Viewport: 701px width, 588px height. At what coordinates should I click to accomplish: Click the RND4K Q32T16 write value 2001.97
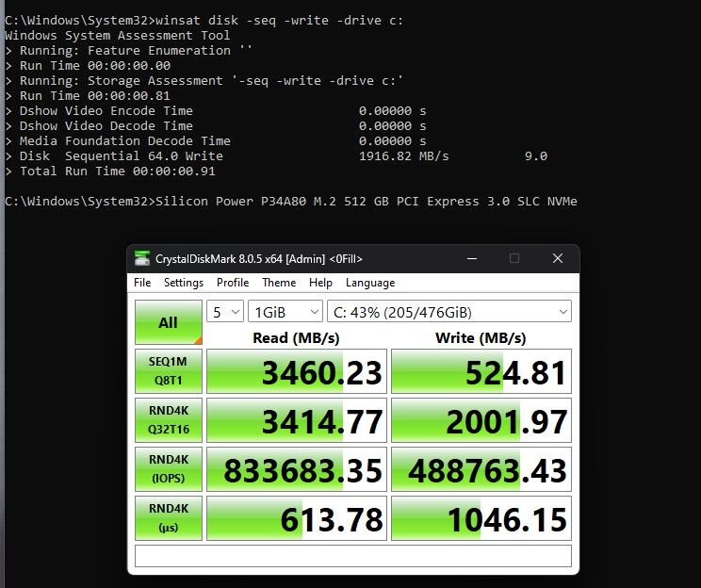[481, 420]
